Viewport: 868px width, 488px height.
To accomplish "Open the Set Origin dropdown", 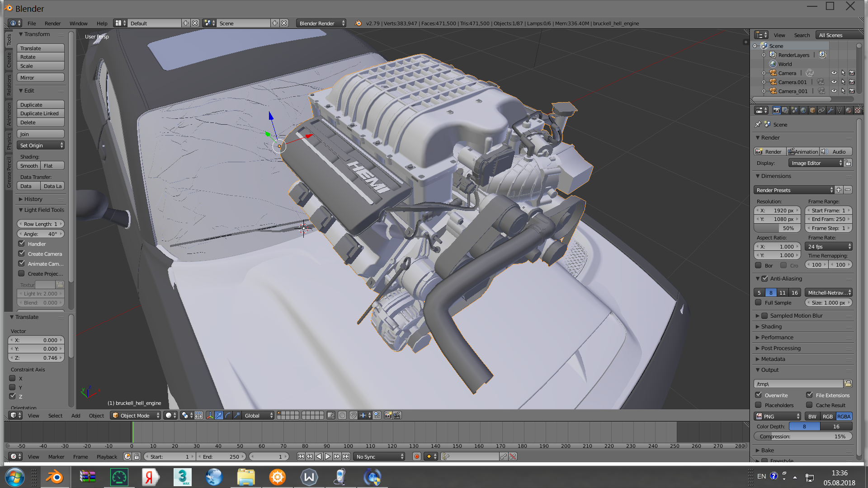I will [41, 145].
